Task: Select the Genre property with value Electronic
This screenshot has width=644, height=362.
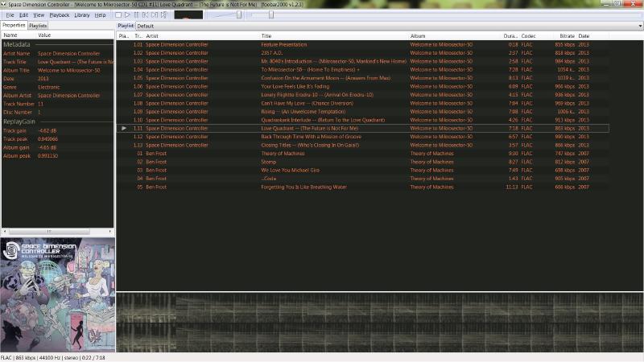Action: click(x=57, y=87)
